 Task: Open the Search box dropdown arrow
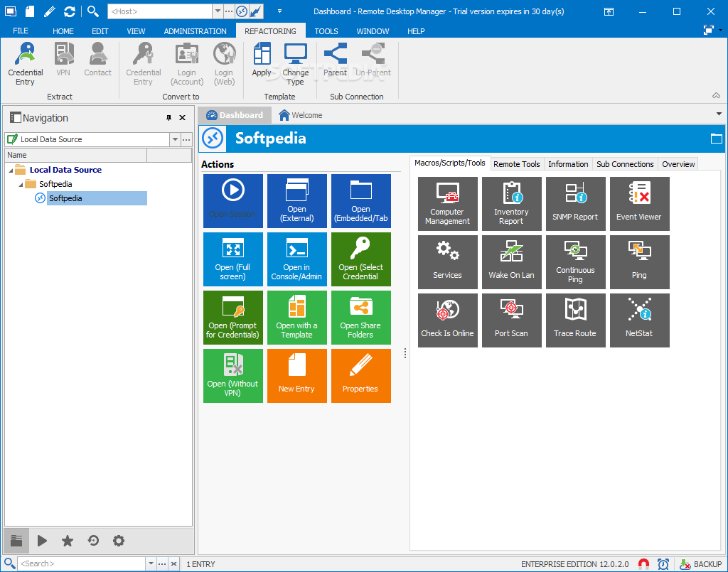point(151,563)
